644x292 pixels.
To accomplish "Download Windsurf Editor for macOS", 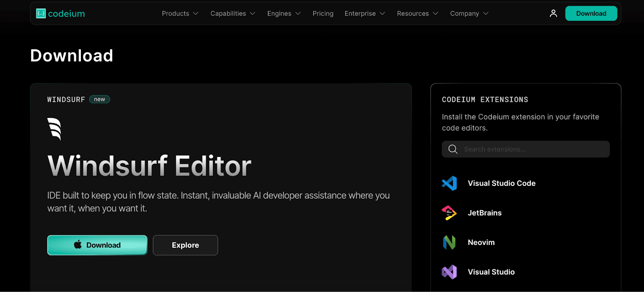I will 97,245.
